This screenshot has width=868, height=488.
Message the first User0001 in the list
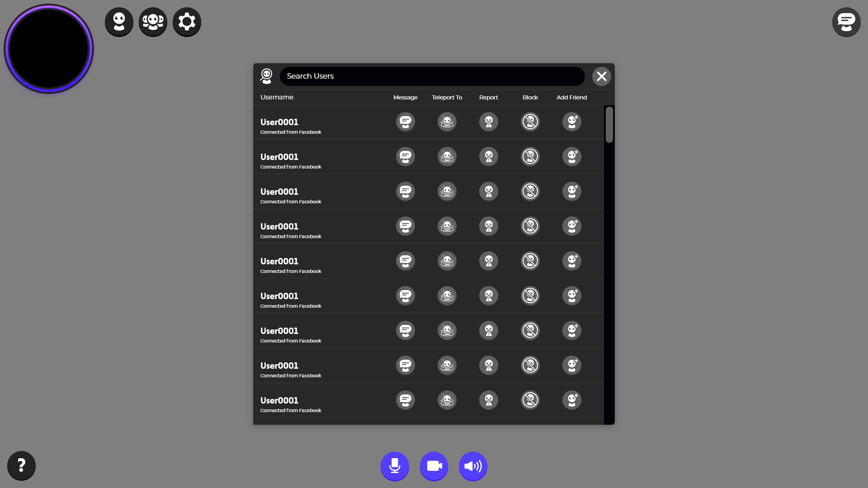click(405, 122)
